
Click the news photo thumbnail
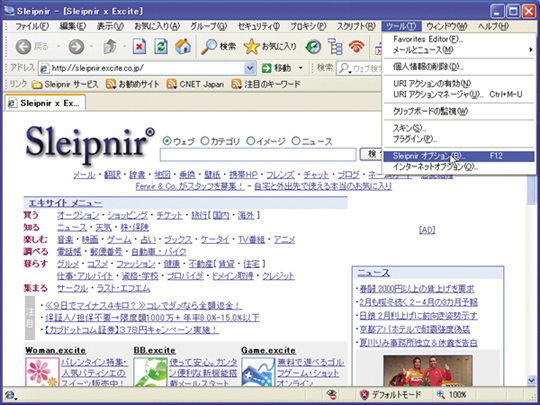(428, 371)
